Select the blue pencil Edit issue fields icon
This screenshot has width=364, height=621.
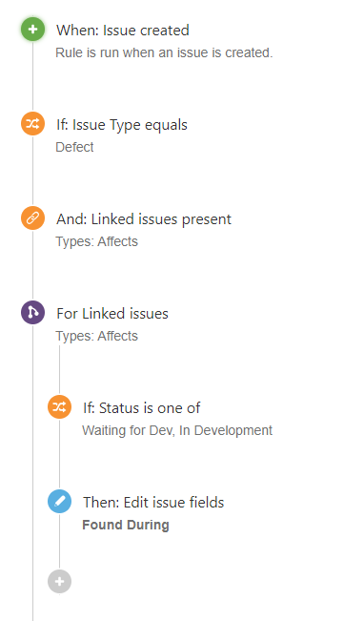59,502
